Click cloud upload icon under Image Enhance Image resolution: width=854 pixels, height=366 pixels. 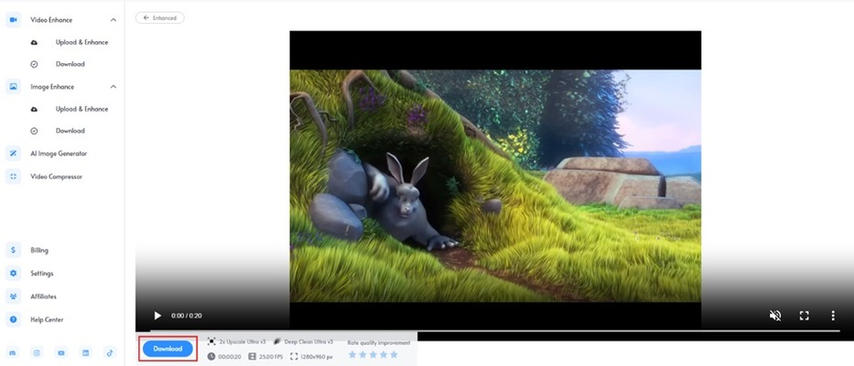click(34, 109)
